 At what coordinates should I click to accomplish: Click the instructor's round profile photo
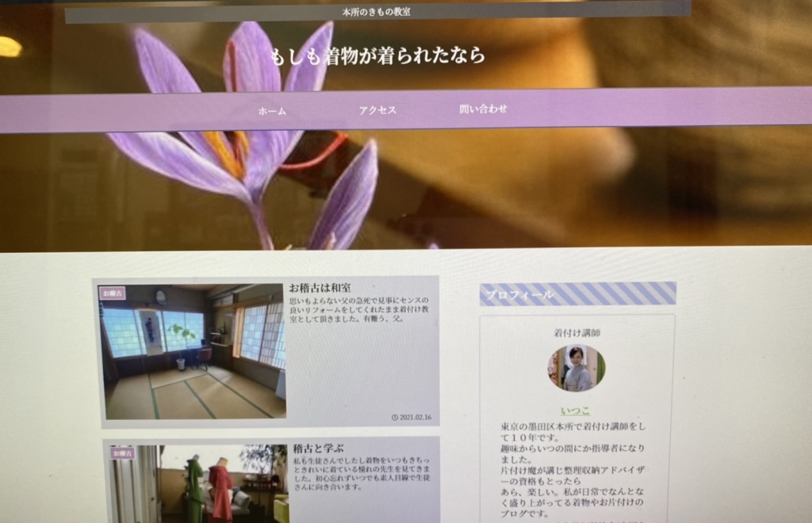pyautogui.click(x=576, y=368)
